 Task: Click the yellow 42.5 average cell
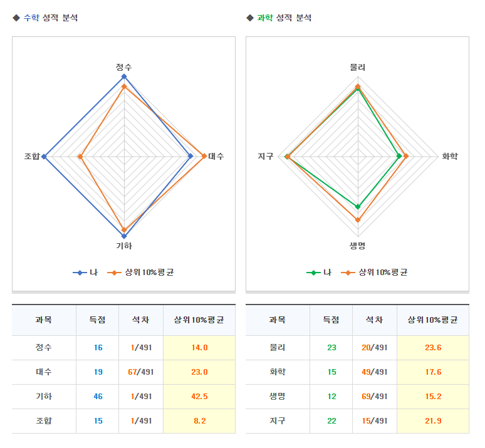pos(199,397)
